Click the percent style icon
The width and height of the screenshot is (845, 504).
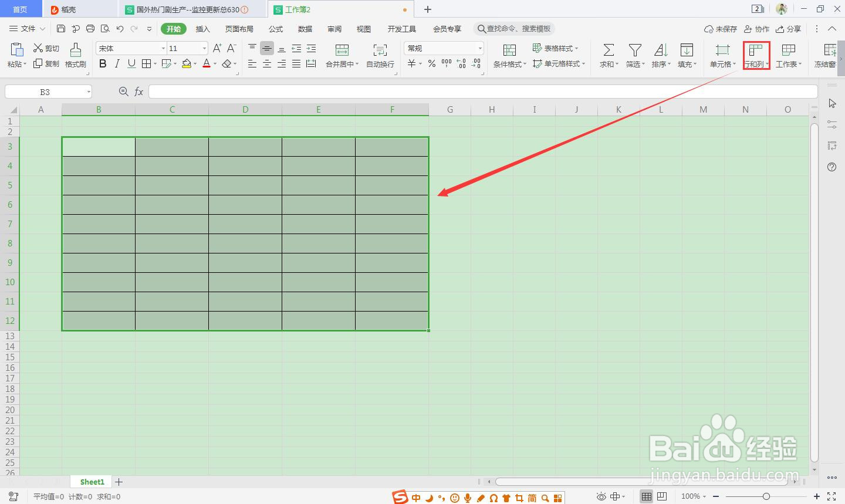(431, 65)
